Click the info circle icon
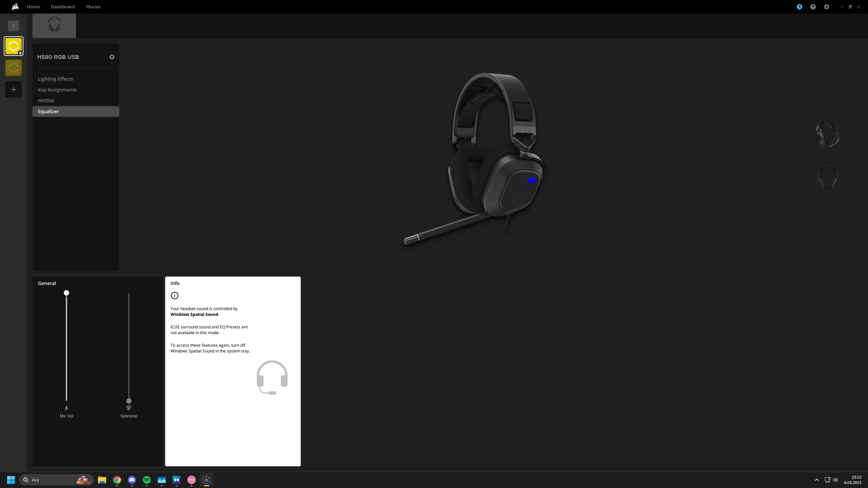Viewport: 868px width, 488px height. [175, 296]
